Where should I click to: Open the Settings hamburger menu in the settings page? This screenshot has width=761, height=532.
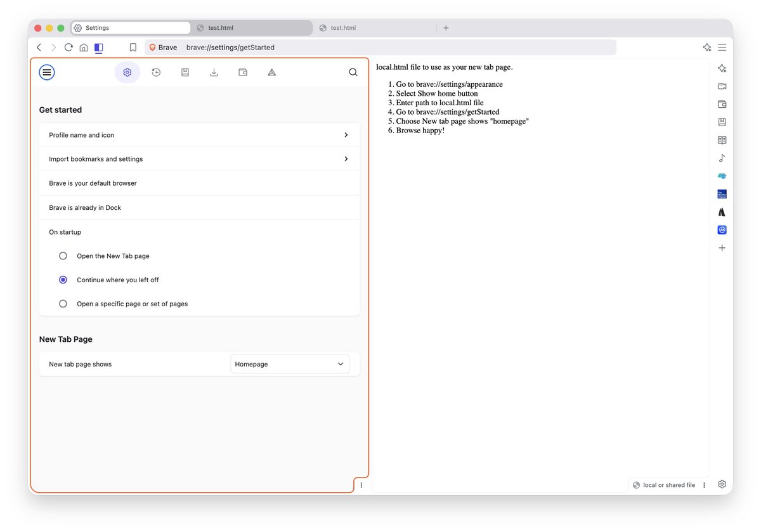point(47,72)
